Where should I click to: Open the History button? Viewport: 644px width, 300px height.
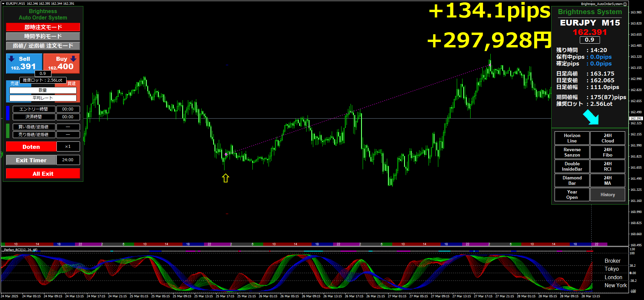(x=607, y=195)
